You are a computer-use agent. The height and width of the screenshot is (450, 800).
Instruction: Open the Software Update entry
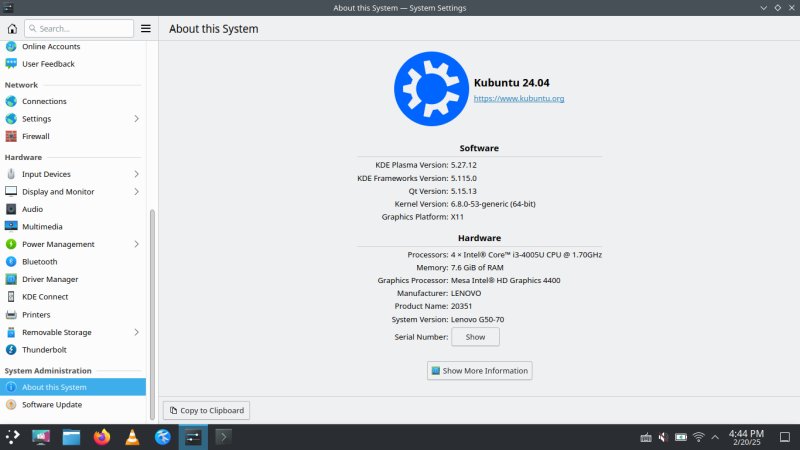click(73, 405)
